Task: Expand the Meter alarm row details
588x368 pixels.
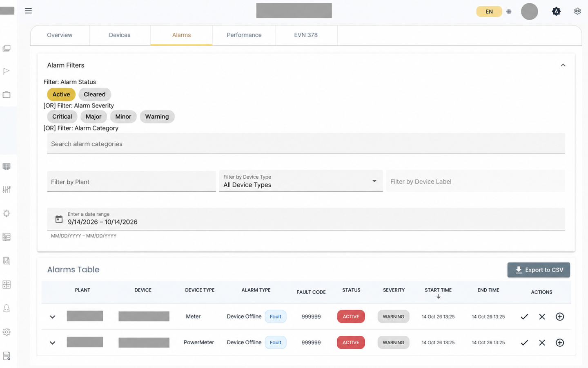Action: 52,317
